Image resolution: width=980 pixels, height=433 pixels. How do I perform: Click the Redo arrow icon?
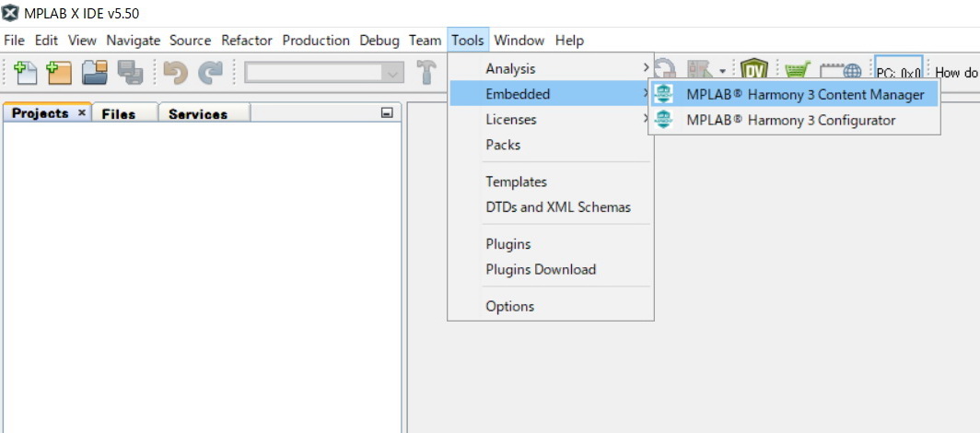[211, 73]
